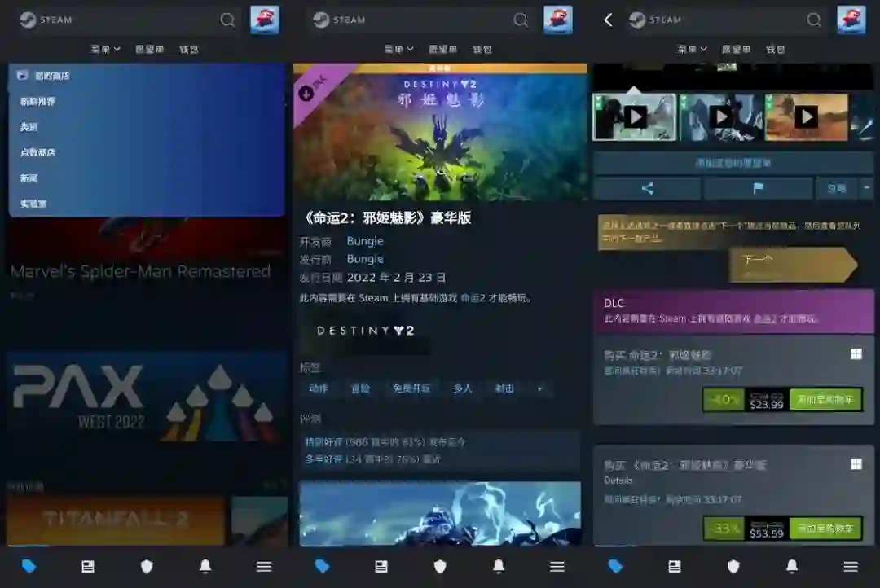Viewport: 880px width, 588px height.
Task: Open profile avatar on the Destiny 2 title screen
Action: click(x=558, y=20)
